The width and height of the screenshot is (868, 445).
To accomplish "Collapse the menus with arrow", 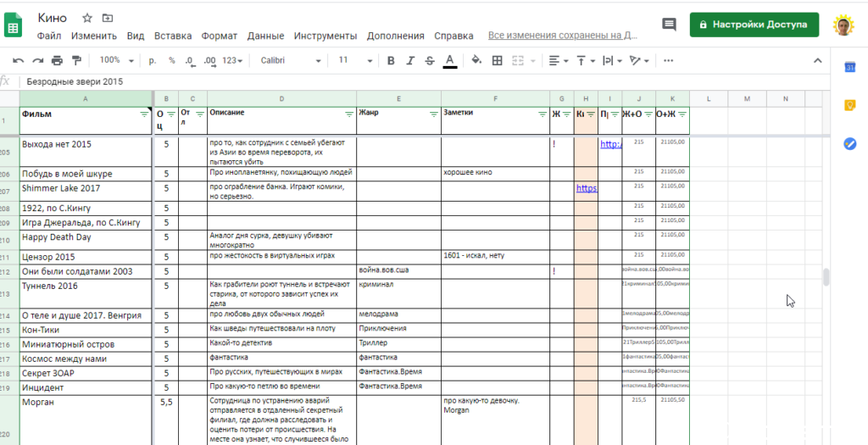I will 818,61.
